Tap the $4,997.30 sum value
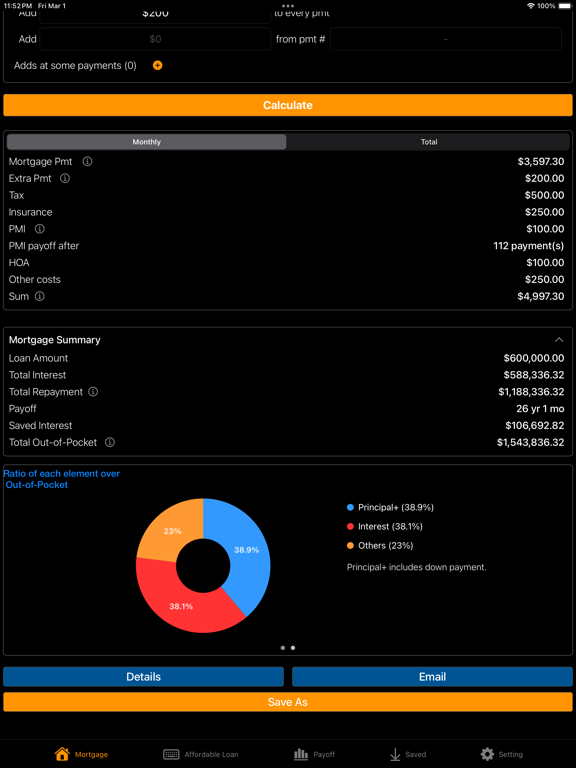Screen dimensions: 576x768 coord(541,296)
